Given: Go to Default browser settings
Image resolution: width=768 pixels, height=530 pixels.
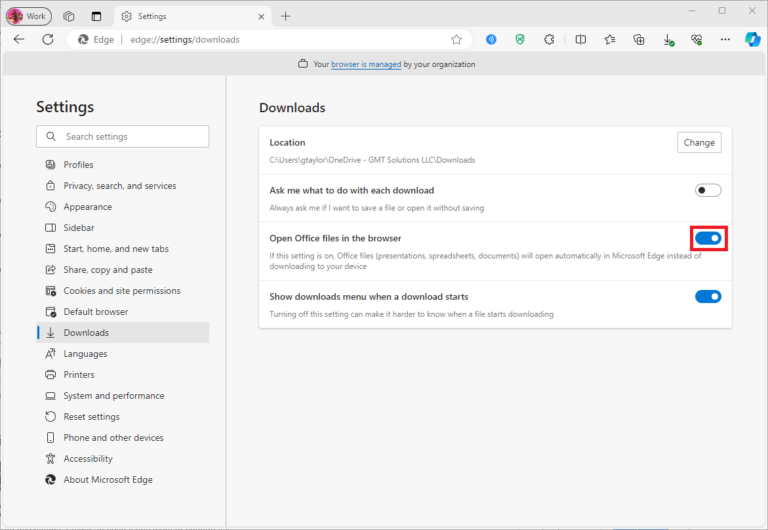Looking at the screenshot, I should click(x=122, y=312).
